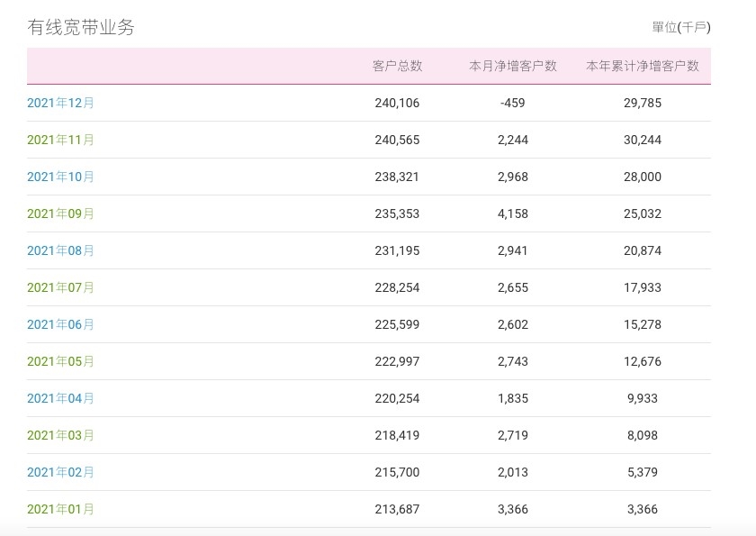Screen dimensions: 756x536
Task: Click the 客户总数 column header
Action: coord(397,66)
